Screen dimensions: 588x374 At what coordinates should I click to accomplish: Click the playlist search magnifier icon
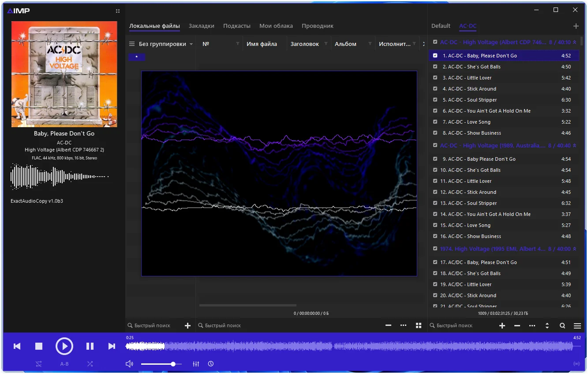(x=562, y=326)
